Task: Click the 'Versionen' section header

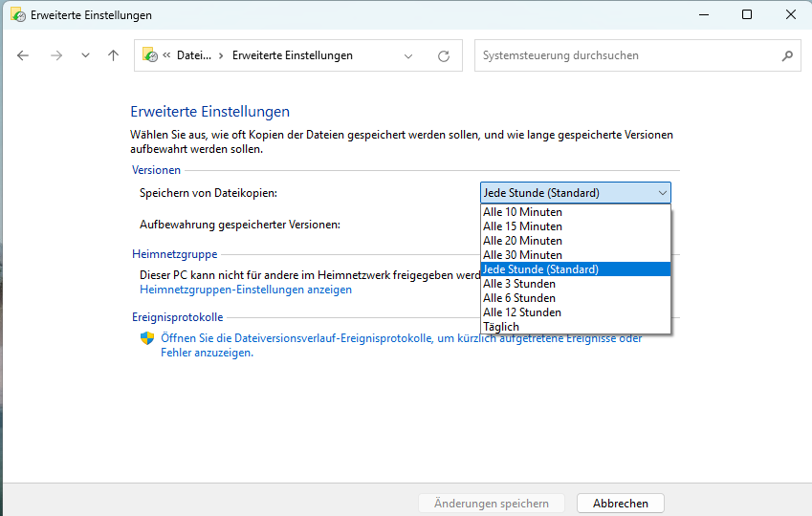Action: 157,170
